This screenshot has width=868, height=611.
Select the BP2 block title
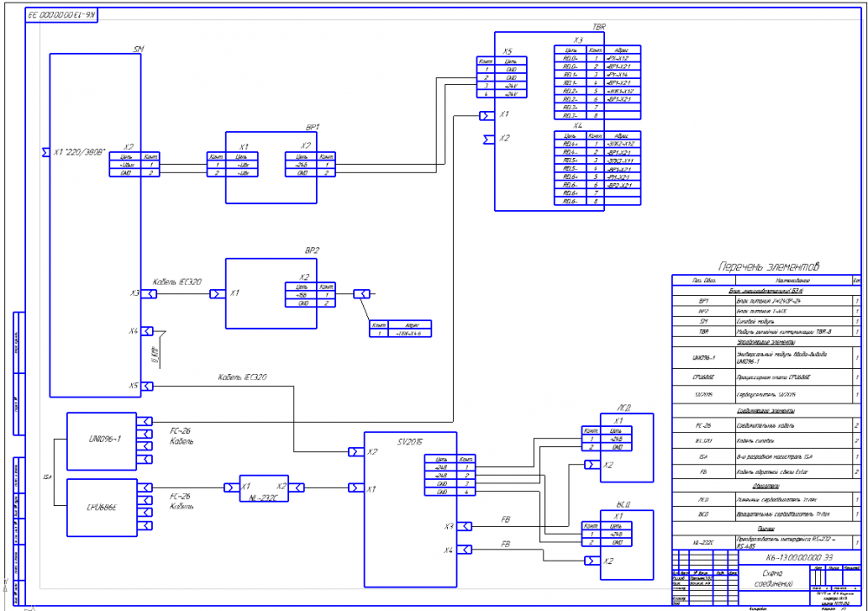(x=312, y=251)
